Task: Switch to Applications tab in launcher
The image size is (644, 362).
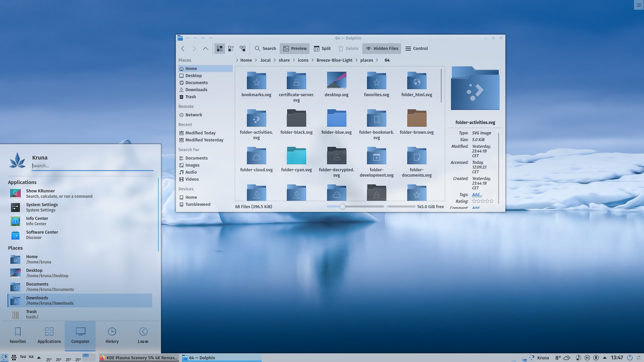Action: point(49,336)
